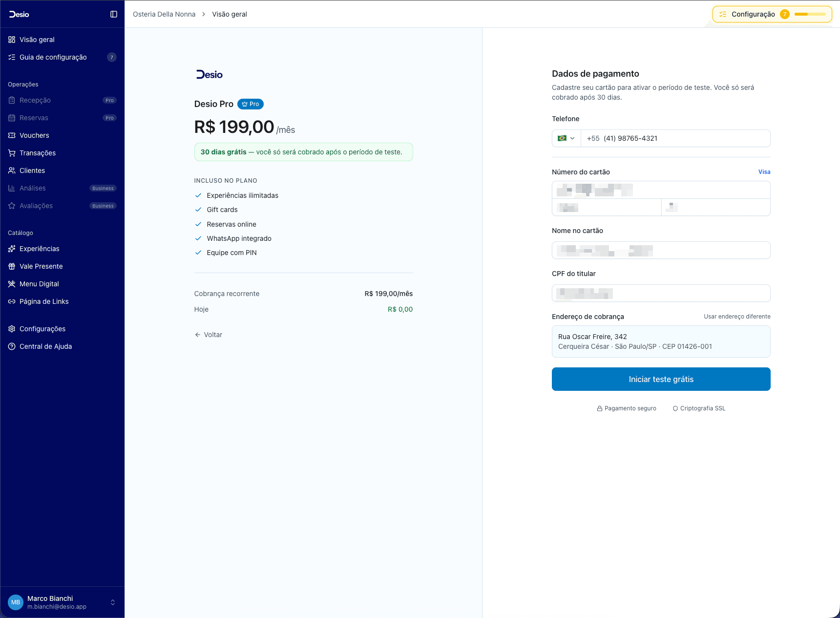Go to Clientes page
The image size is (840, 618).
(x=63, y=170)
